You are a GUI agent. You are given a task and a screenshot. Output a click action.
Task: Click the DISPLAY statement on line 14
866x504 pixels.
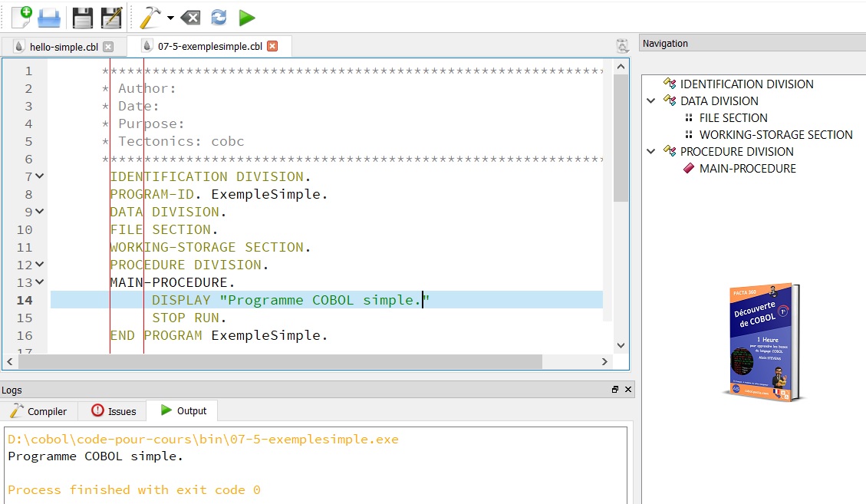(x=291, y=300)
